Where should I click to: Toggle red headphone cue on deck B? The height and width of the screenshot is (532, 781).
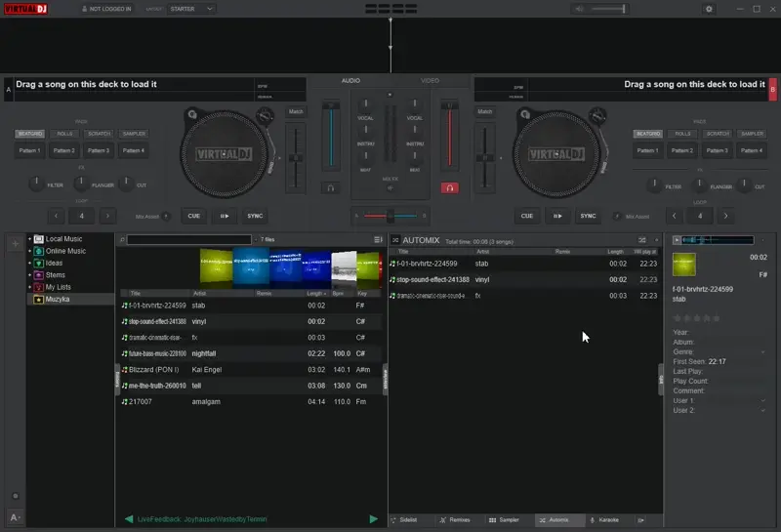point(449,187)
